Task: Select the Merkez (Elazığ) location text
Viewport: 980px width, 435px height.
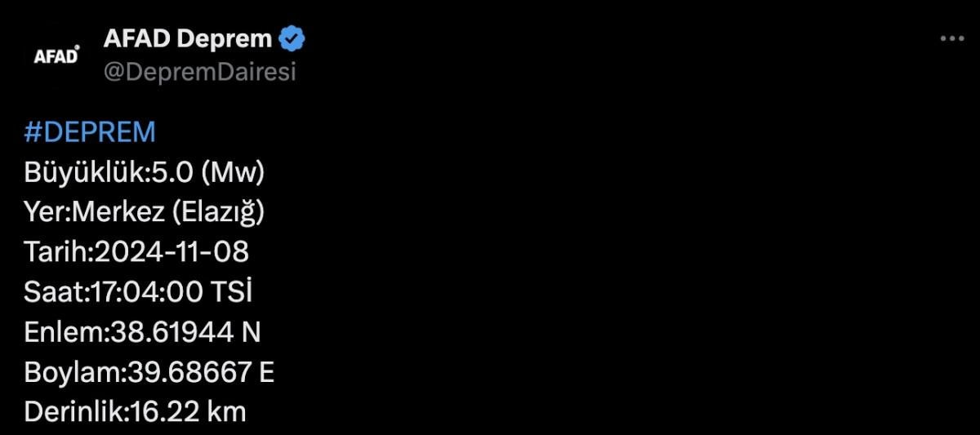Action: pyautogui.click(x=168, y=212)
